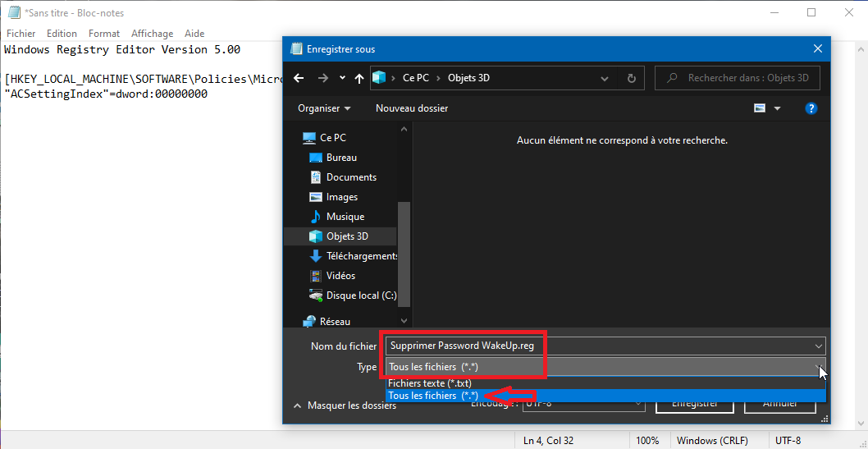Click the 100% zoom status entry

pos(647,442)
